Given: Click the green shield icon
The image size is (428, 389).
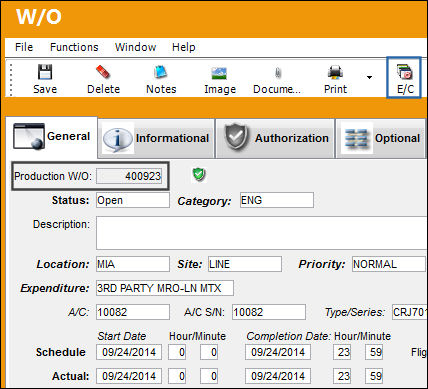Looking at the screenshot, I should pyautogui.click(x=199, y=174).
